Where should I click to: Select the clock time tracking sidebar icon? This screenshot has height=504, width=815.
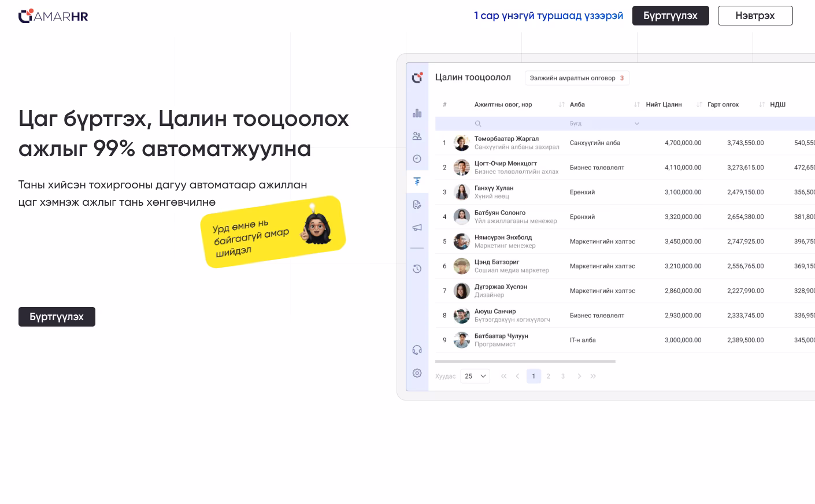click(x=417, y=159)
